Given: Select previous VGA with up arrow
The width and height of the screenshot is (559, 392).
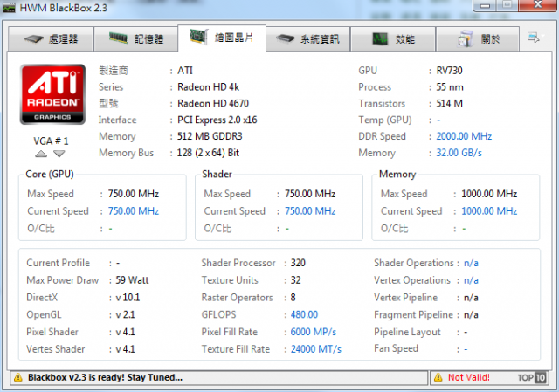Looking at the screenshot, I should 41,154.
